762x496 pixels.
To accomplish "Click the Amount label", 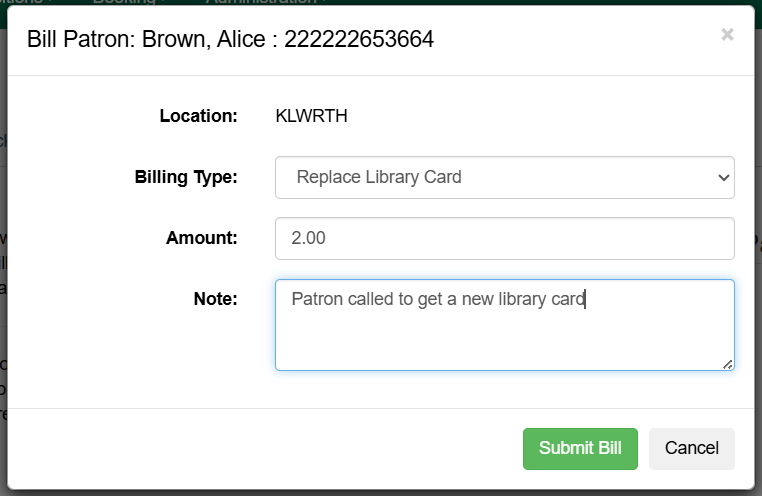I will (x=202, y=238).
